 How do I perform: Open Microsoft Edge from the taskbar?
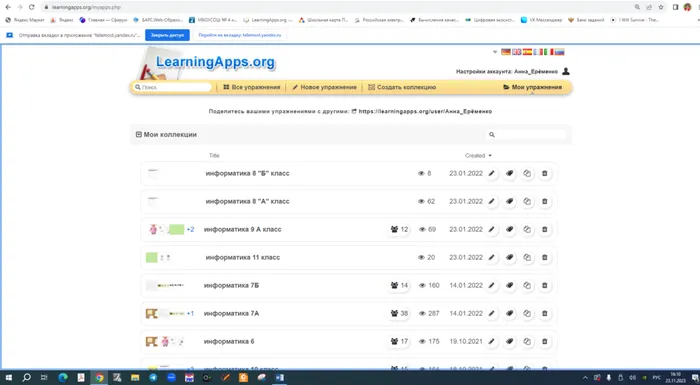click(x=63, y=377)
